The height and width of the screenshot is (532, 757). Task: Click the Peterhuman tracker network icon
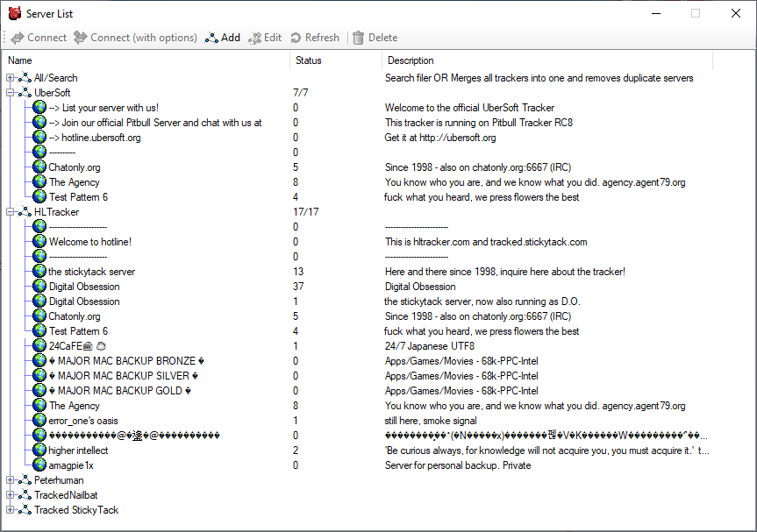point(25,480)
